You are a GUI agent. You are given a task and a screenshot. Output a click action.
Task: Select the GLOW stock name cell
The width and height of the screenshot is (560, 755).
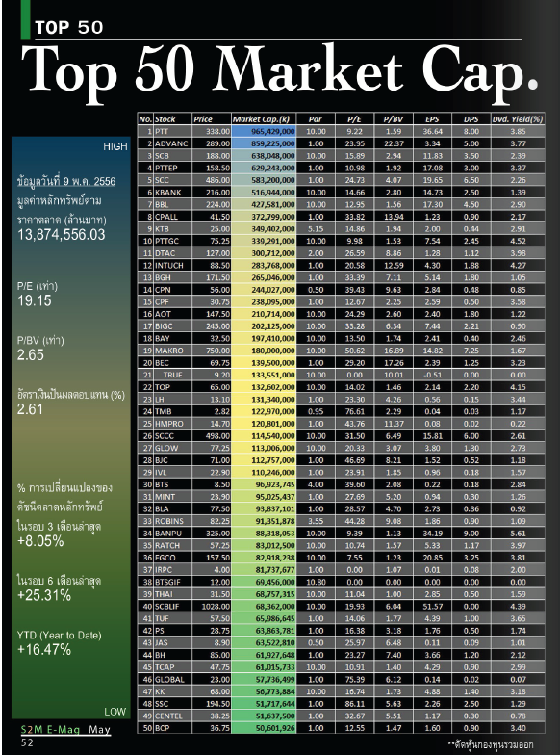pos(173,448)
